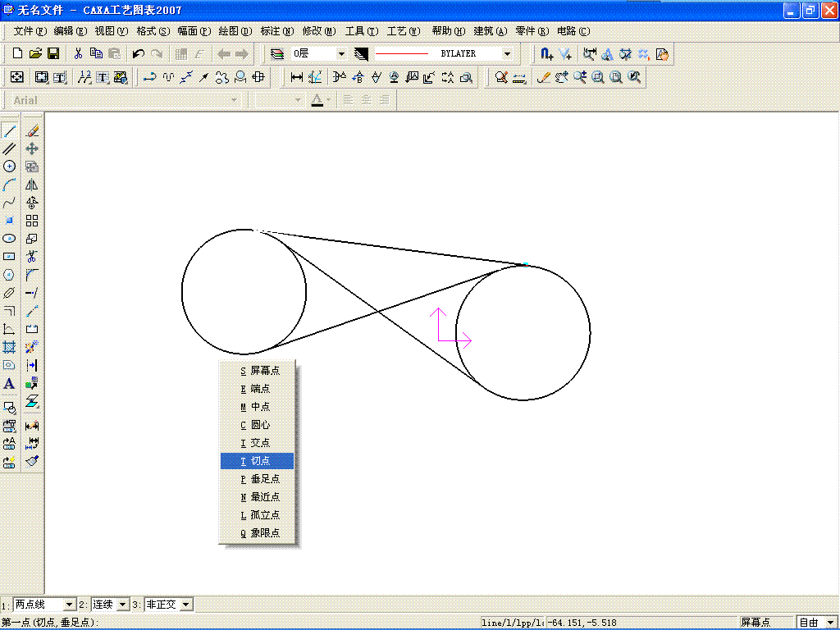Choose 切点 from the snap menu
This screenshot has width=840, height=630.
pos(257,461)
